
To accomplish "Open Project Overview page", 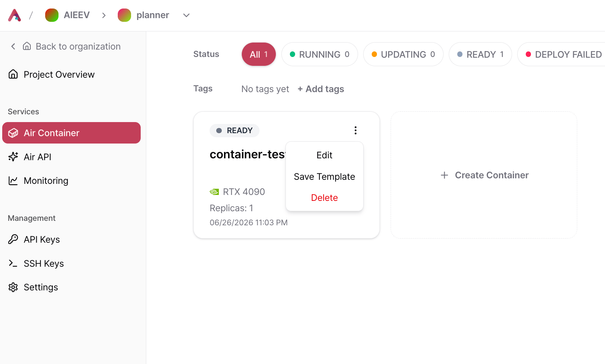I will (x=59, y=74).
